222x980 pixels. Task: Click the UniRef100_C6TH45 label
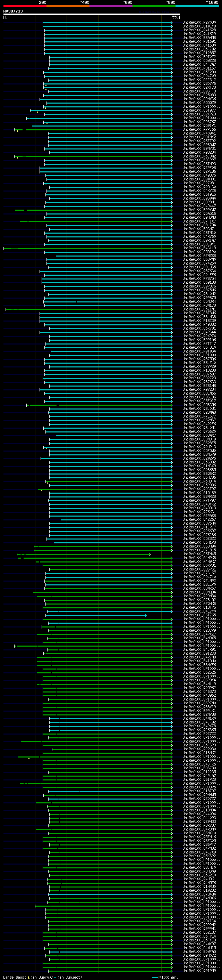199,554
